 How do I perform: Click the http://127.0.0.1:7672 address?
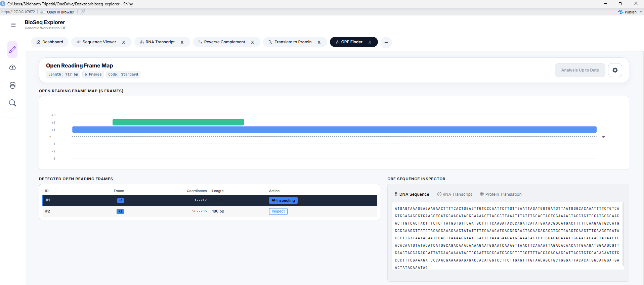(18, 12)
